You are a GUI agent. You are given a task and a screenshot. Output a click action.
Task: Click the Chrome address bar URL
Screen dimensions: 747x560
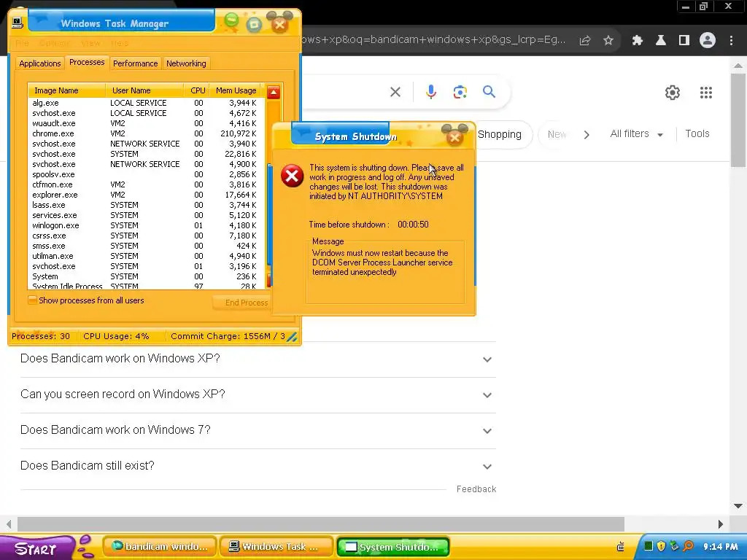click(x=433, y=40)
